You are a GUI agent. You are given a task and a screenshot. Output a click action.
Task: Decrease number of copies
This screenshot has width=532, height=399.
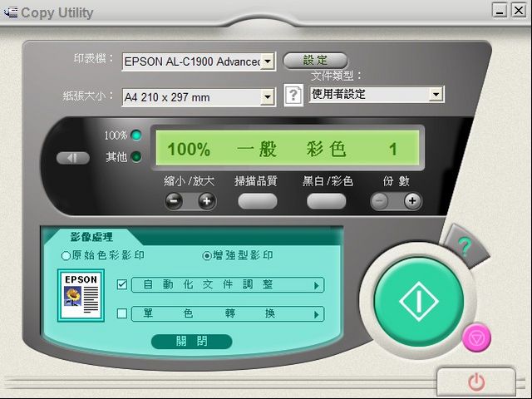[x=379, y=201]
